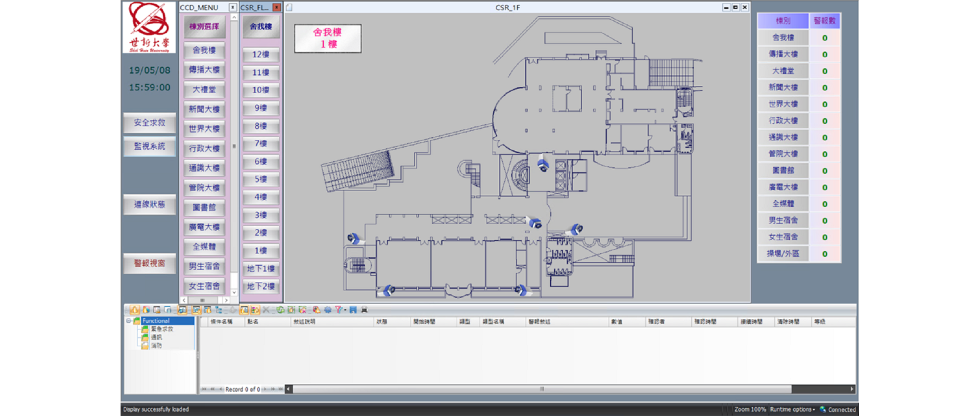Open the funnel filter toolbar icon

point(338,310)
